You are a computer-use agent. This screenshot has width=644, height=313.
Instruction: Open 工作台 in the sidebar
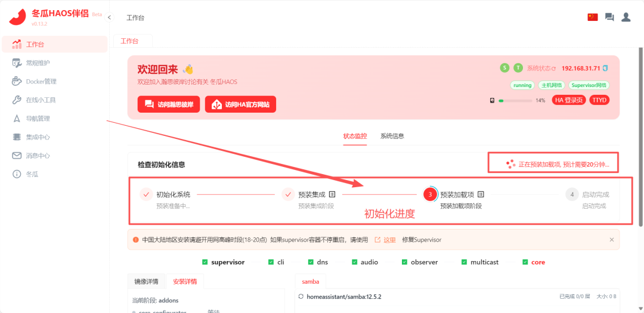coord(55,44)
